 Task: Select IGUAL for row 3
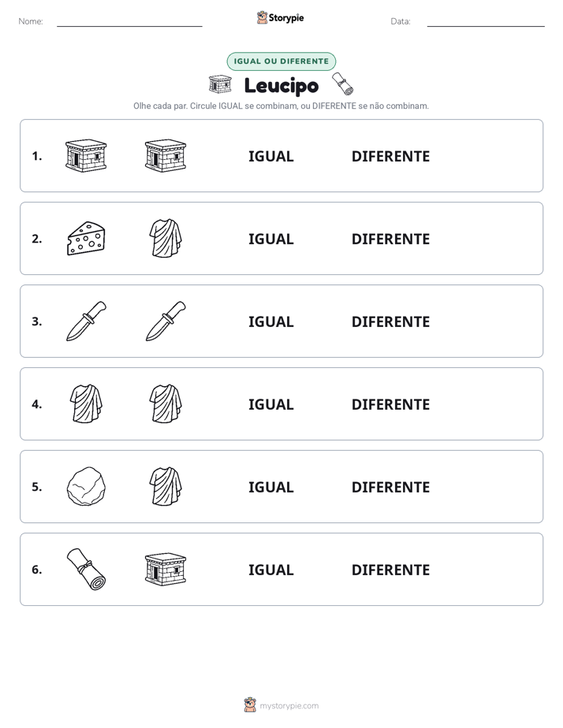pos(270,321)
